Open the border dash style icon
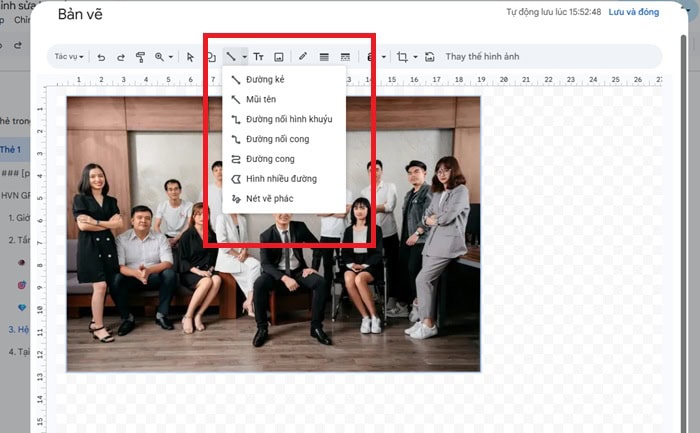Screen dimensions: 700x433 click(345, 57)
